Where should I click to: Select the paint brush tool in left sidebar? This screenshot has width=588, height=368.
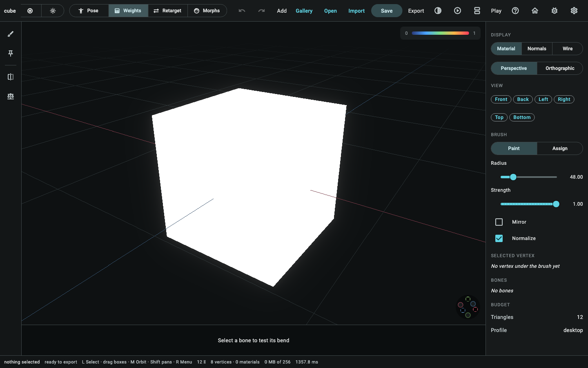[x=11, y=34]
